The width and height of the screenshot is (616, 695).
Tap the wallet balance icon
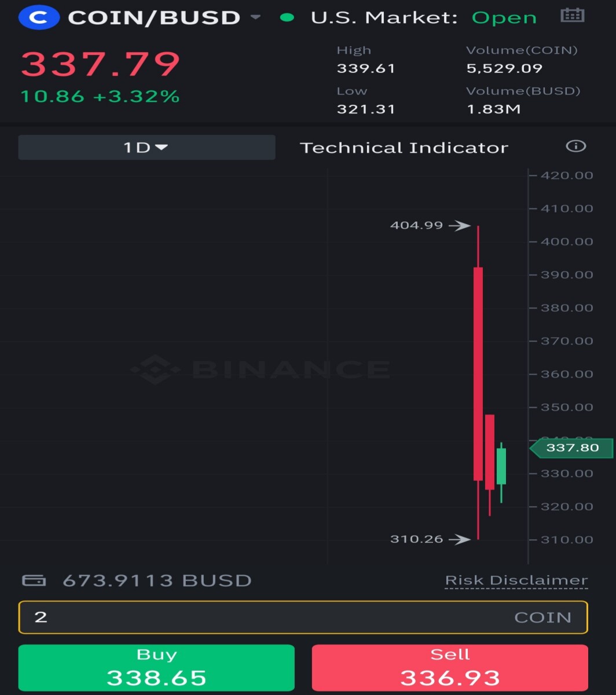point(34,580)
